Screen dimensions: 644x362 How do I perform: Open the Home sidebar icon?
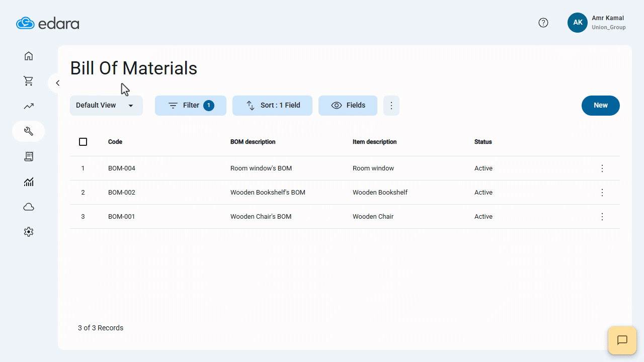pyautogui.click(x=29, y=56)
